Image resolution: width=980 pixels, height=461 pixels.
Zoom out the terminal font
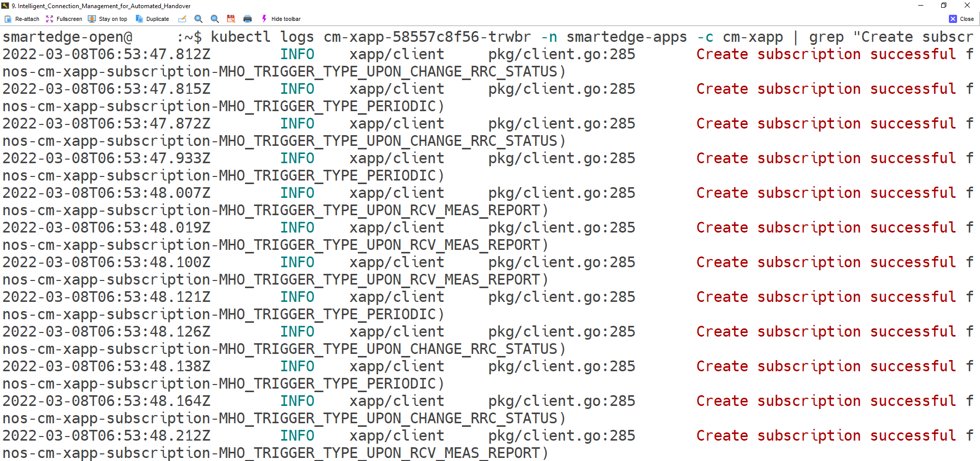pos(215,19)
